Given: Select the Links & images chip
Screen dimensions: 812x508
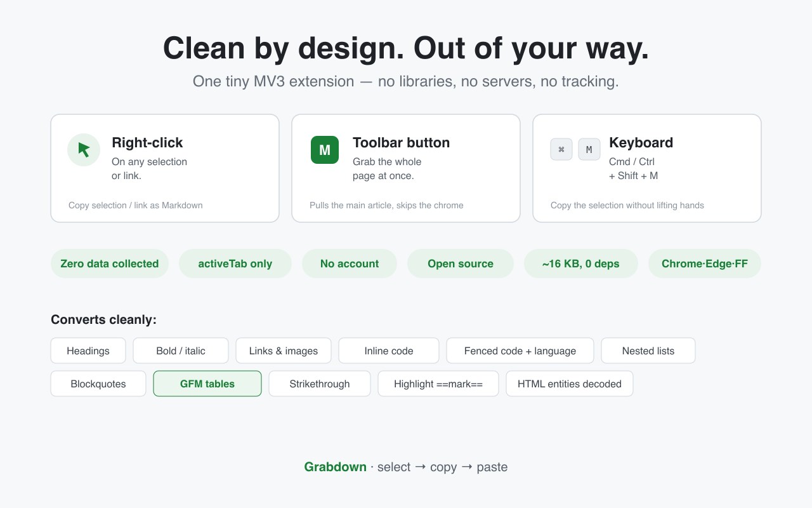Looking at the screenshot, I should tap(284, 351).
